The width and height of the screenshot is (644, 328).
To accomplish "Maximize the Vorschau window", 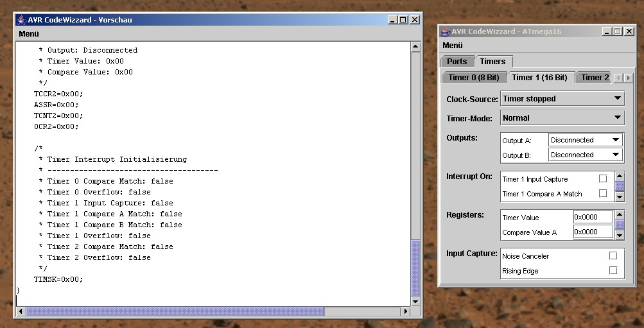I will pos(404,20).
